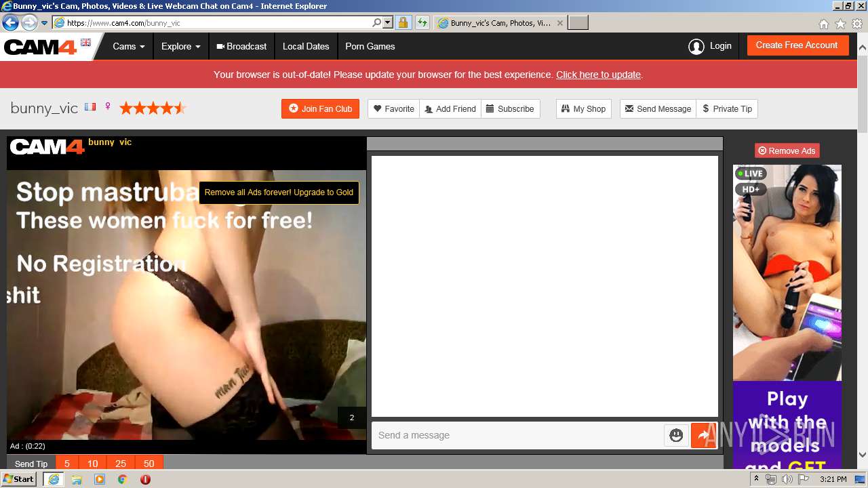Click the star rating

tap(153, 108)
